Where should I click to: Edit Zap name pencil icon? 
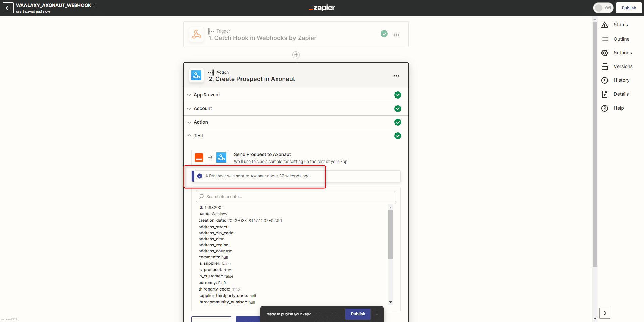pyautogui.click(x=94, y=5)
